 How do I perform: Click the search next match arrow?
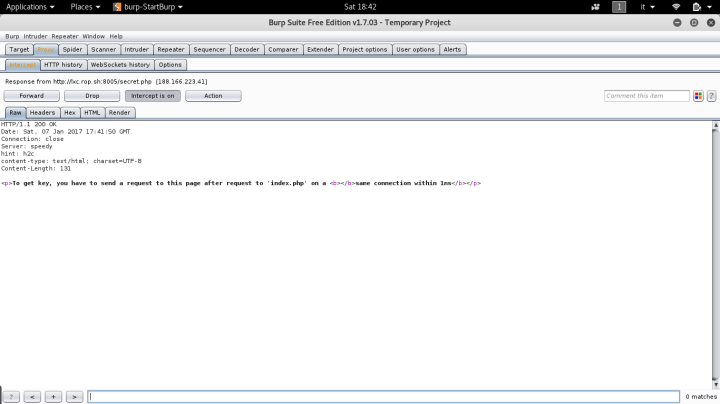tap(74, 397)
